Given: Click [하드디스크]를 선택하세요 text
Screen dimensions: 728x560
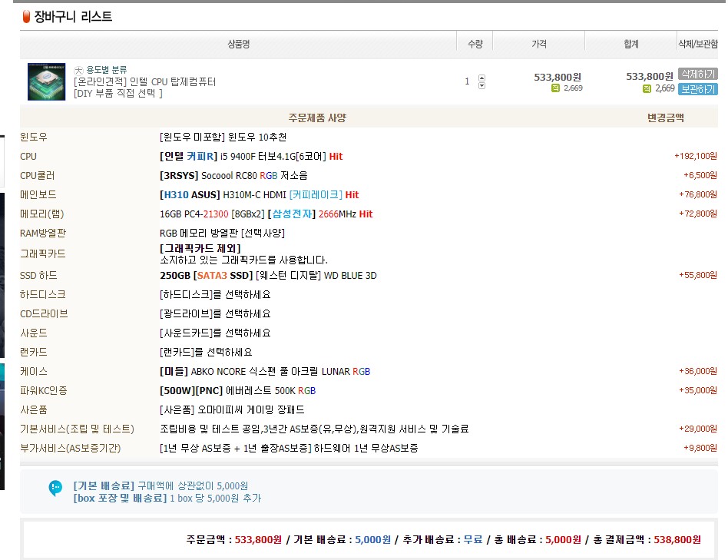Looking at the screenshot, I should [x=215, y=295].
